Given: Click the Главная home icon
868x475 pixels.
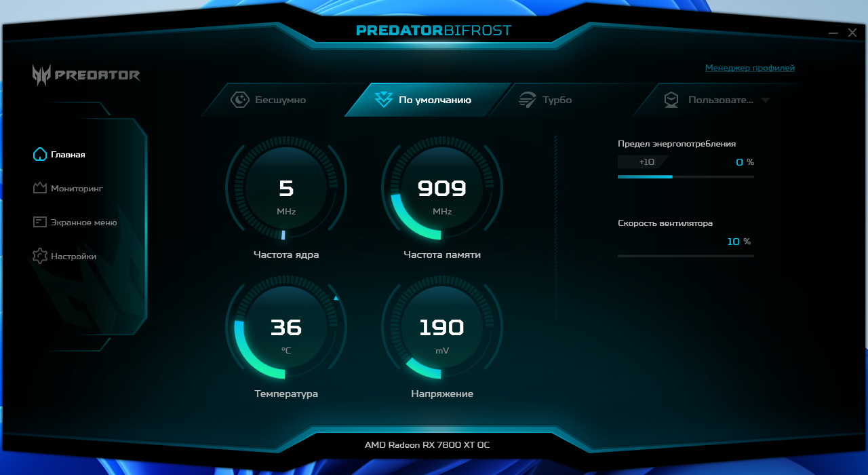Looking at the screenshot, I should (39, 154).
